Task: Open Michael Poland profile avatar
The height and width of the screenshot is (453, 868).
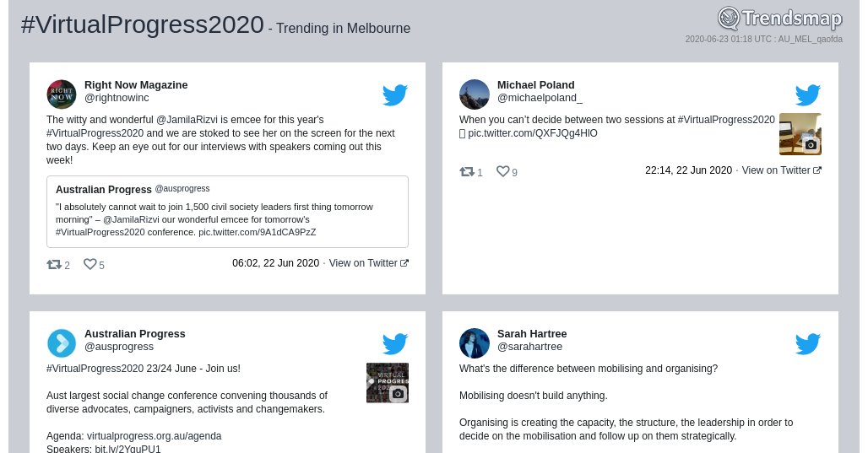Action: coord(475,94)
